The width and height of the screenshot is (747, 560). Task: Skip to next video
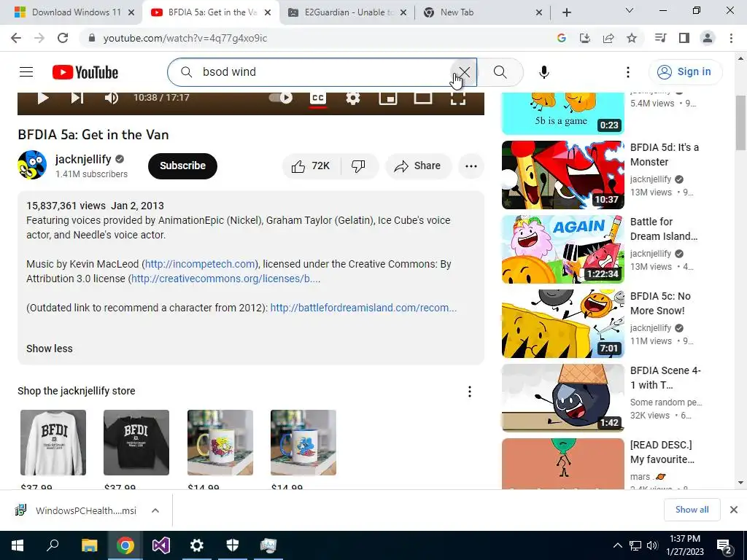77,98
